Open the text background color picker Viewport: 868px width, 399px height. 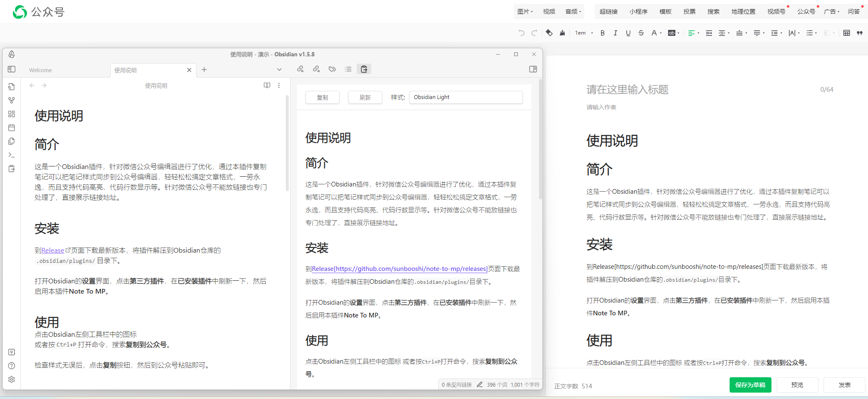click(673, 33)
